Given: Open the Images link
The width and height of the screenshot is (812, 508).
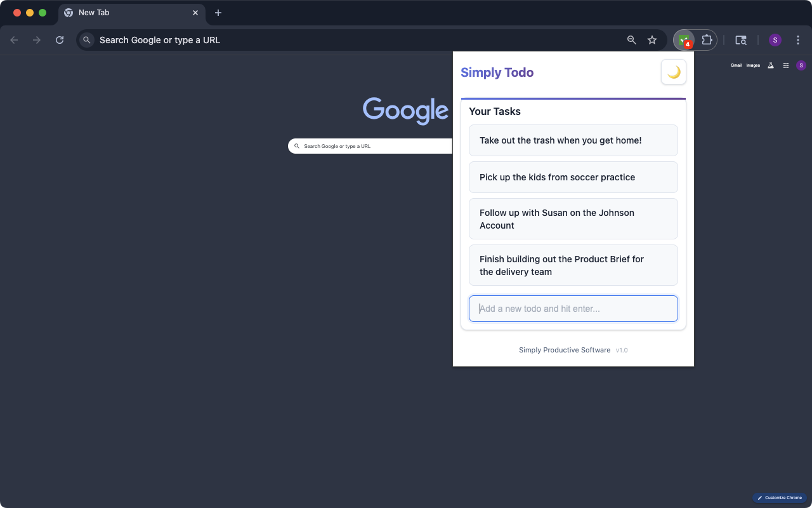Looking at the screenshot, I should pyautogui.click(x=753, y=65).
